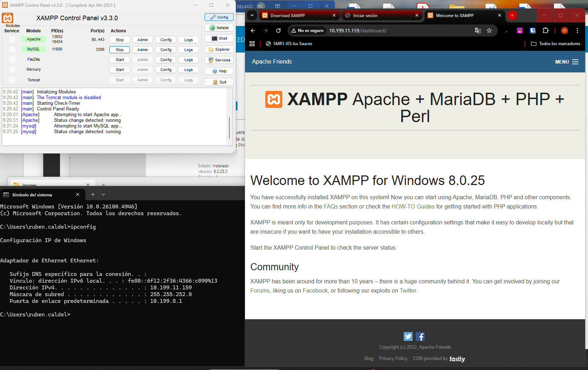Toggle the MySQL service checkbox
Viewport: 588px width, 370px height.
pyautogui.click(x=12, y=49)
